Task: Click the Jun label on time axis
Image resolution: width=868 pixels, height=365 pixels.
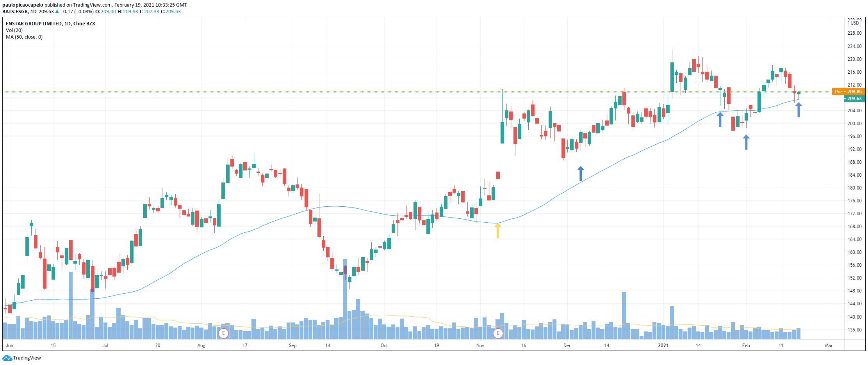Action: coord(10,346)
